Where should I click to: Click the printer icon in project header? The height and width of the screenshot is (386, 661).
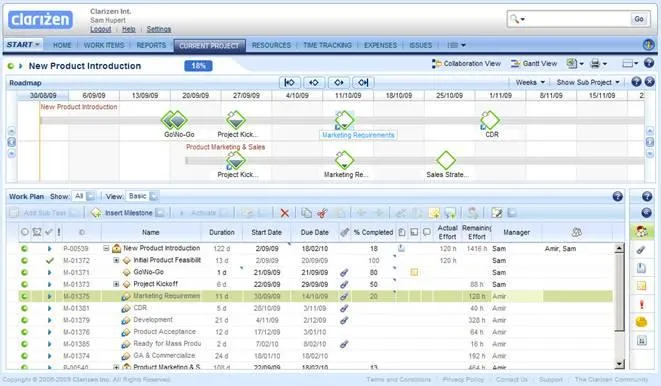pos(595,64)
